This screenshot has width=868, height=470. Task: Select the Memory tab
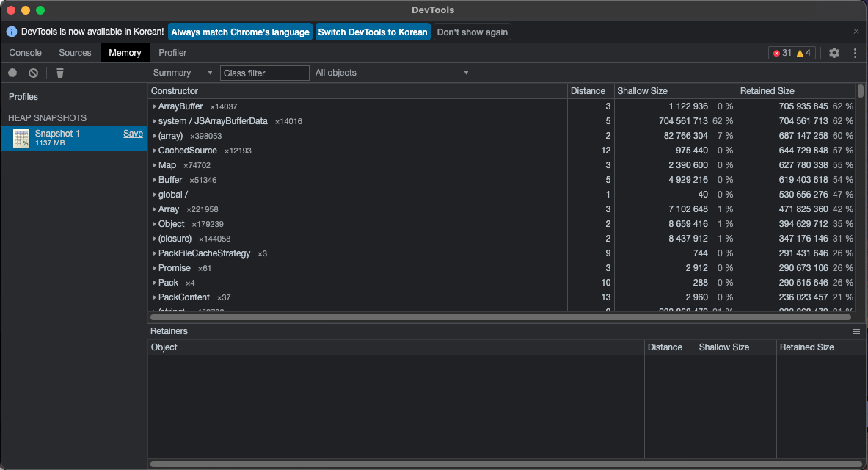(x=125, y=53)
